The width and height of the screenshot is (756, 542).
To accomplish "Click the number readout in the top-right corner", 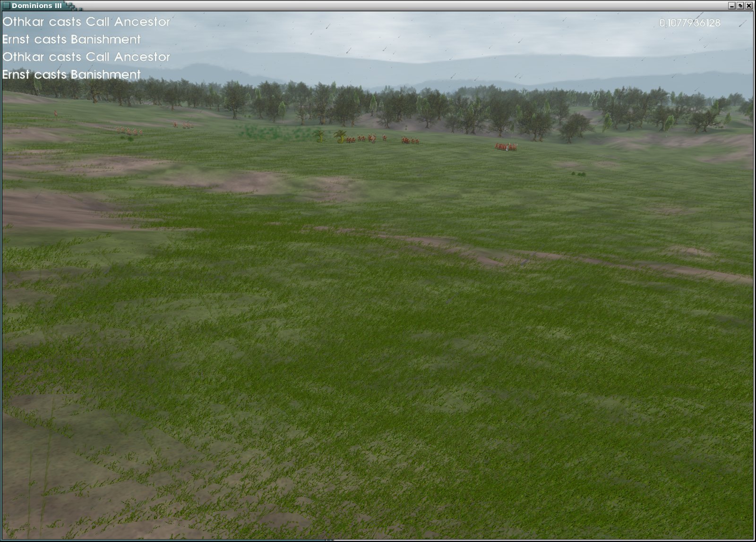I will point(689,23).
